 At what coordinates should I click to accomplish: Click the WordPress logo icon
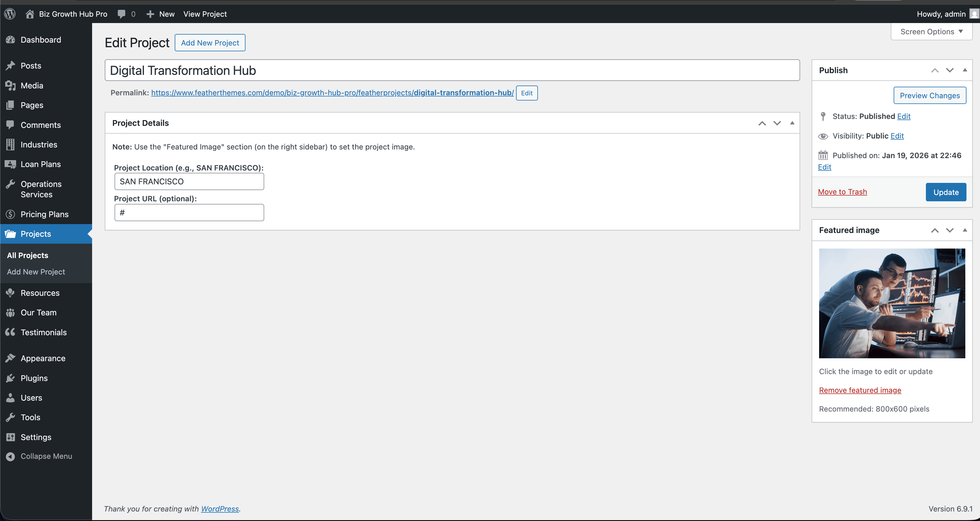10,14
